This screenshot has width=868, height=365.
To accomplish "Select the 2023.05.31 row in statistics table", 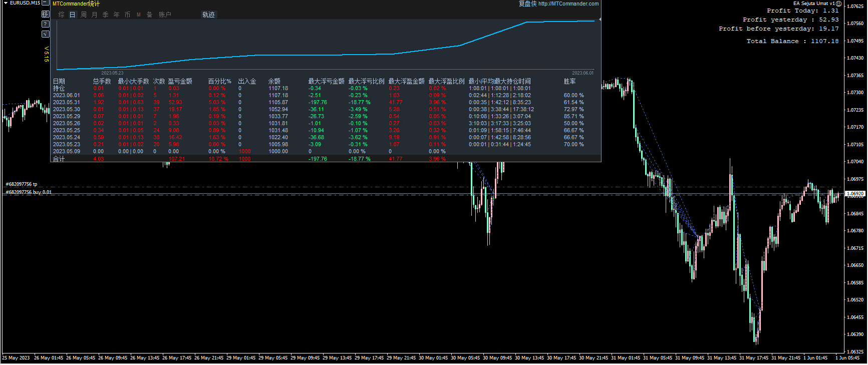I will [66, 102].
